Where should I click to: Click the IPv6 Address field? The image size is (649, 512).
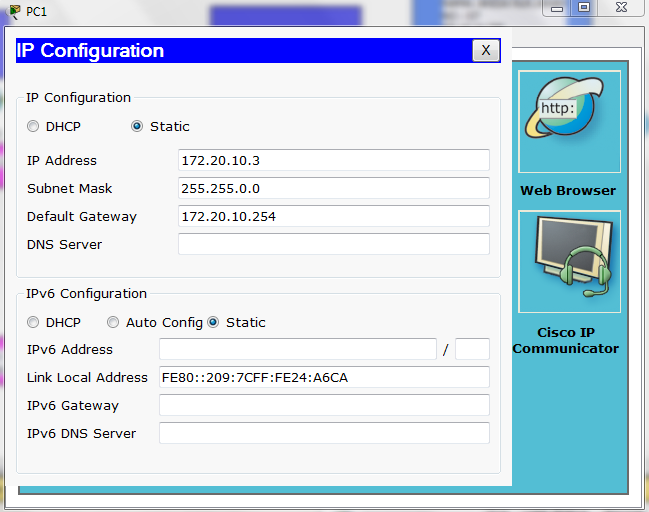298,349
